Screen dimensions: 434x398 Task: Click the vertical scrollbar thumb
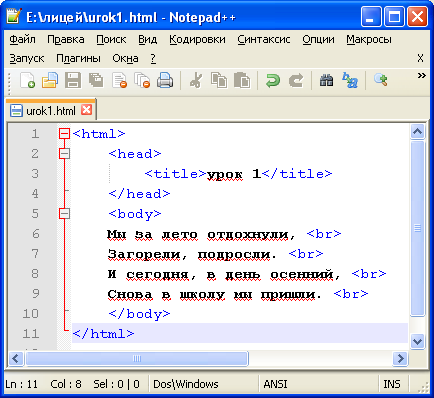(x=417, y=228)
